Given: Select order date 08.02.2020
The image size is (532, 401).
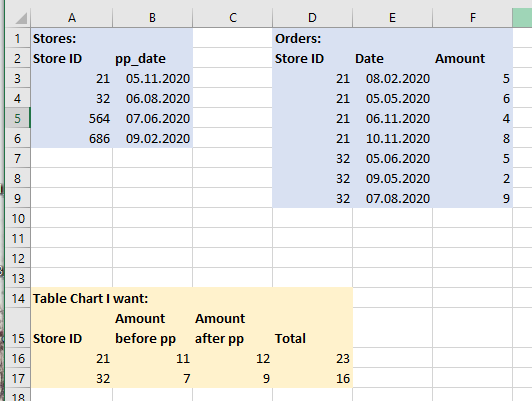Looking at the screenshot, I should tap(393, 78).
